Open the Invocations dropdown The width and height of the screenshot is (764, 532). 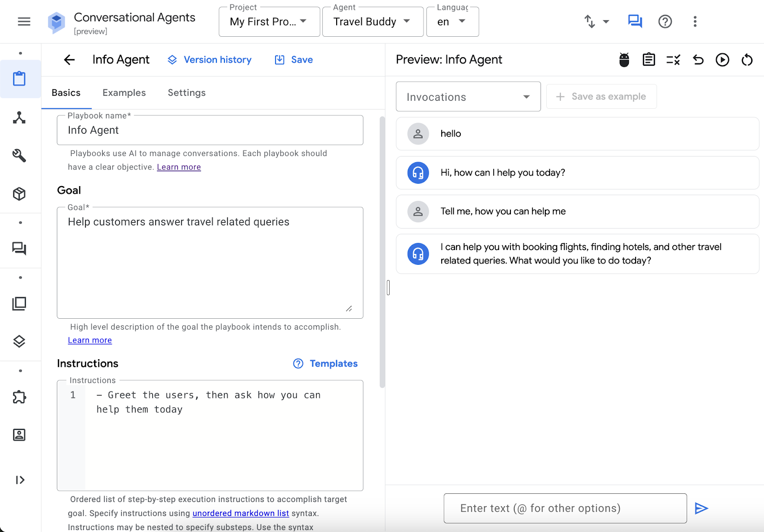(x=468, y=97)
